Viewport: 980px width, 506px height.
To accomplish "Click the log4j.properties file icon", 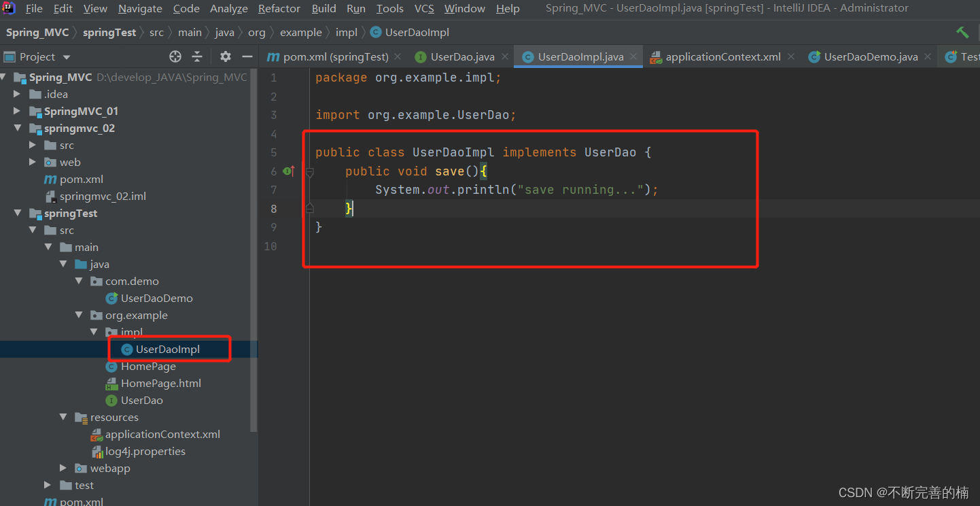I will [97, 451].
